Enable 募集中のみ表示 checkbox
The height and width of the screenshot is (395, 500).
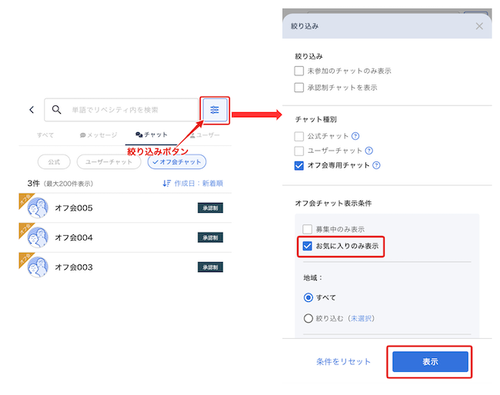[307, 229]
